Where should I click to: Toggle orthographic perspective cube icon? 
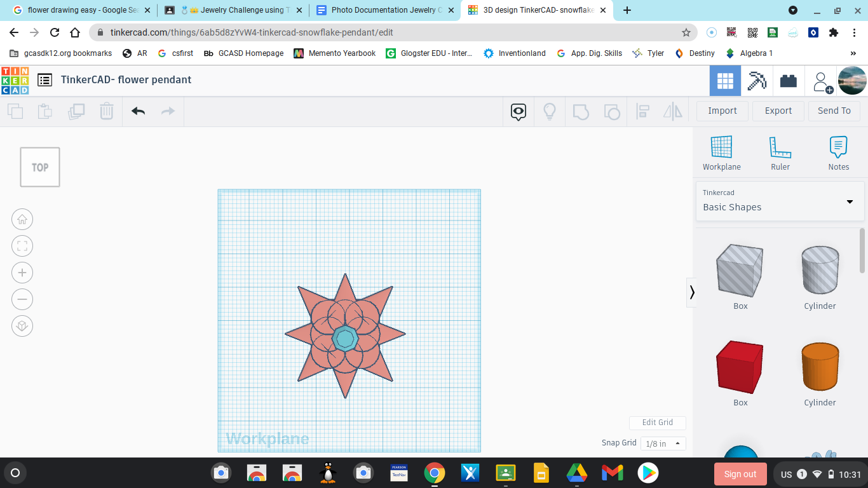tap(22, 326)
